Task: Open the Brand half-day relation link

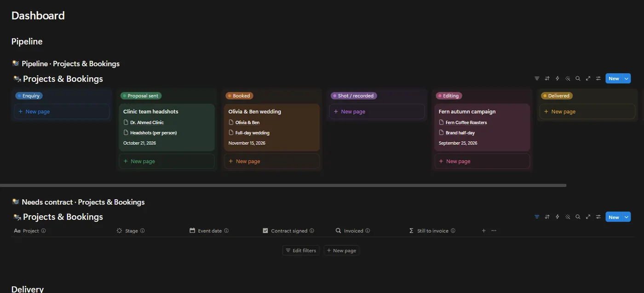Action: click(x=460, y=132)
